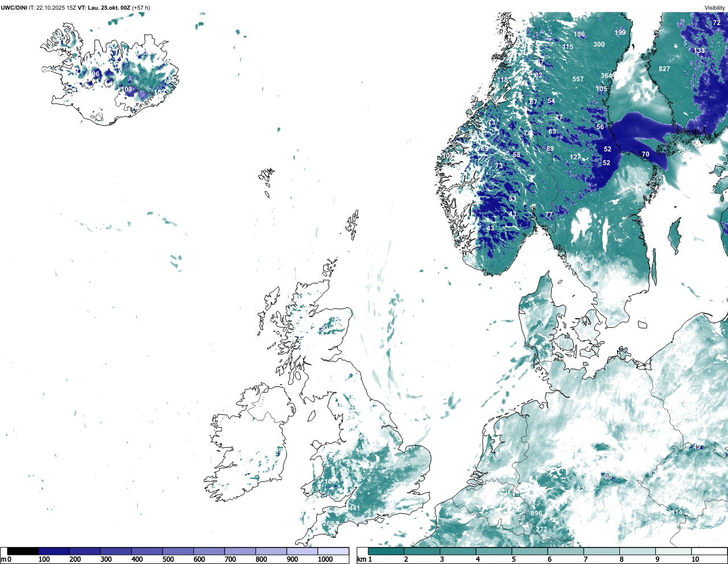The height and width of the screenshot is (564, 728).
Task: Click visibility value '58' in Norway
Action: [x=516, y=155]
